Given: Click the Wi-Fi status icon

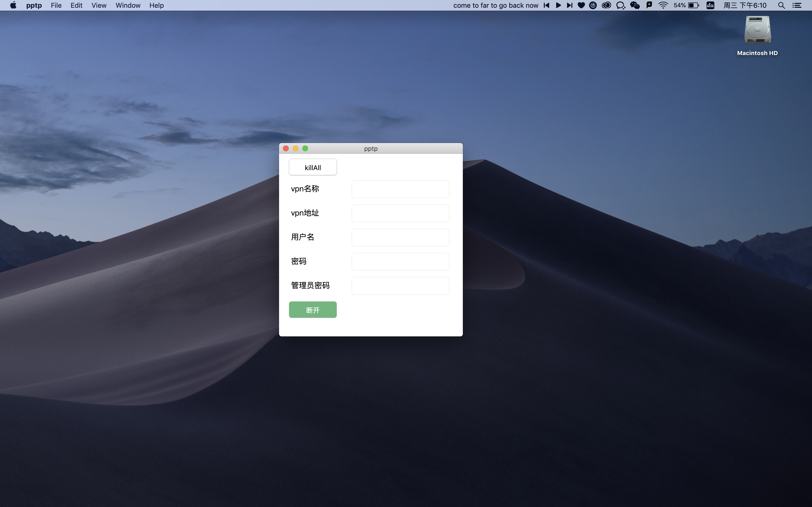Looking at the screenshot, I should click(x=663, y=5).
